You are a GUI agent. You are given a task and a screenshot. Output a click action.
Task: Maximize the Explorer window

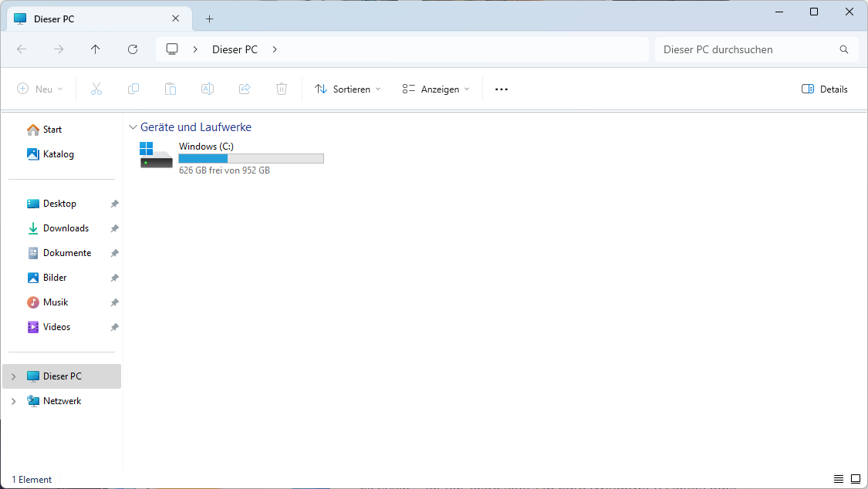pyautogui.click(x=814, y=12)
